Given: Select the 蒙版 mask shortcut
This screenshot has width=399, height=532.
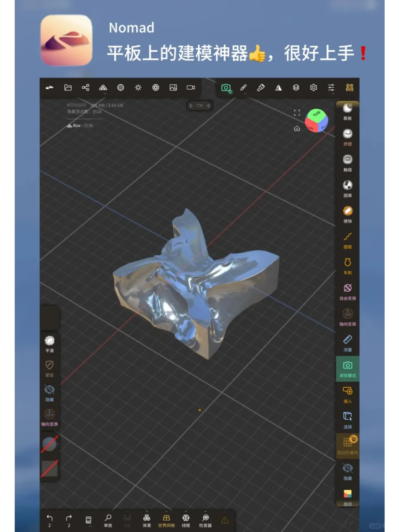Looking at the screenshot, I should click(50, 368).
